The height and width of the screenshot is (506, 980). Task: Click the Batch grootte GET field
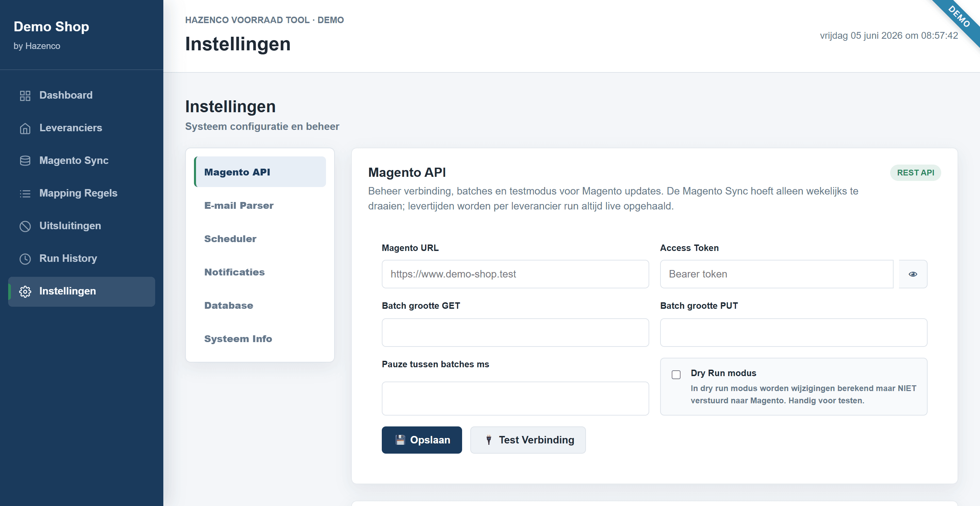tap(515, 333)
